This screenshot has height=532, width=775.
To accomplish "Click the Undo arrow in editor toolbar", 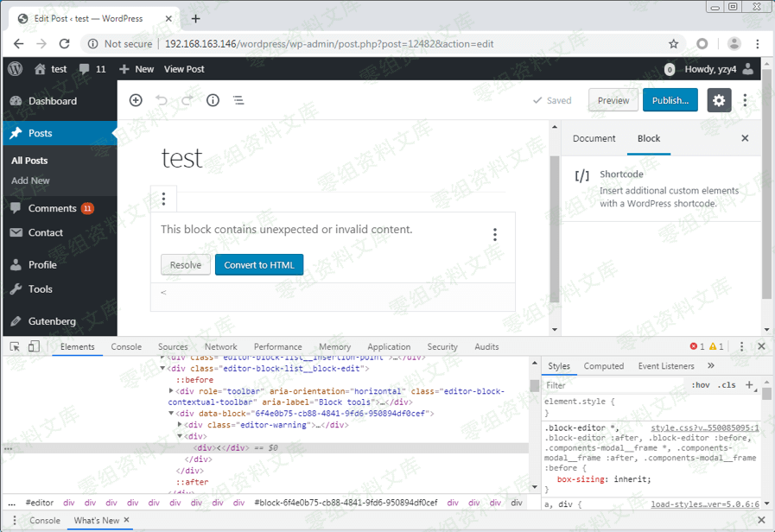I will click(x=162, y=100).
